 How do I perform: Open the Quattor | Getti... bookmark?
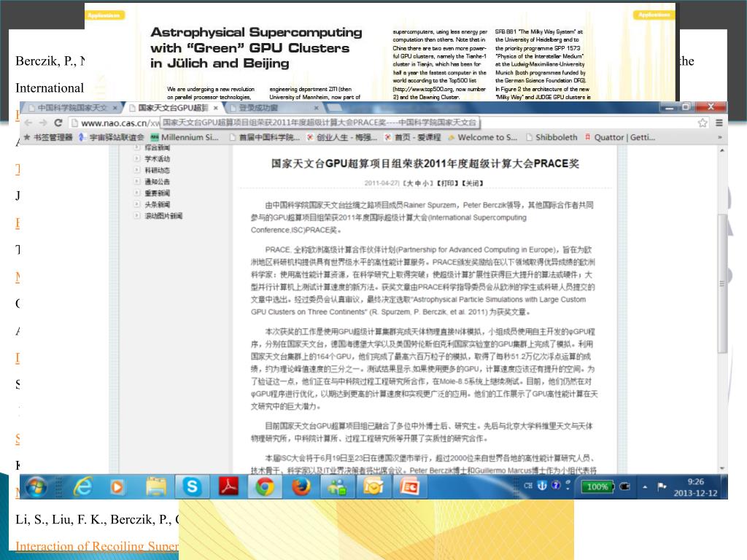[x=620, y=137]
